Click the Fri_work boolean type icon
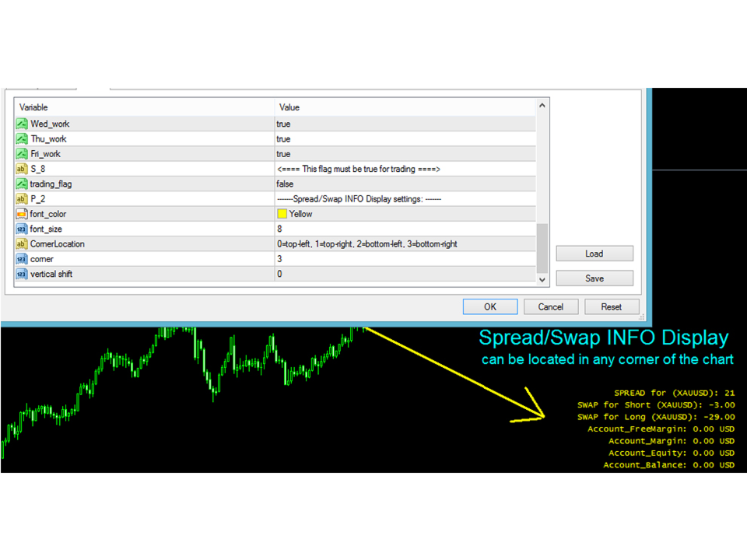This screenshot has height=560, width=747. pyautogui.click(x=22, y=154)
